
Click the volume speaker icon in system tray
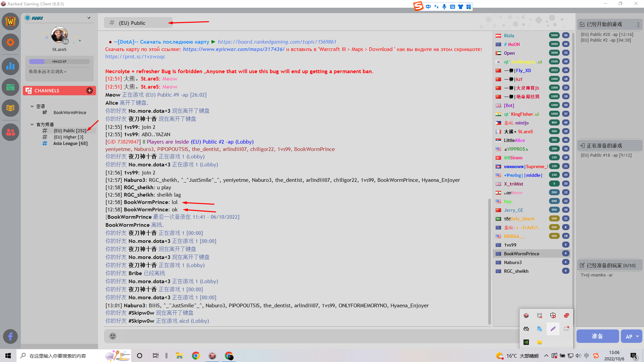[x=578, y=356]
